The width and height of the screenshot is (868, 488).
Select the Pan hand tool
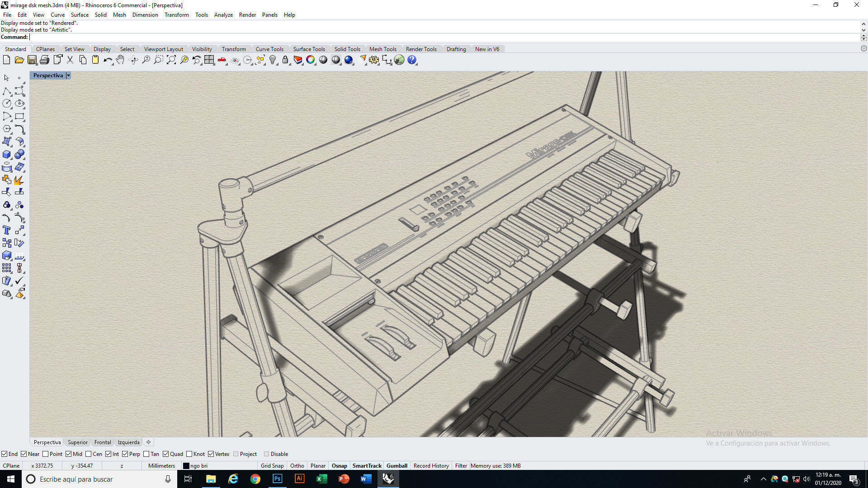point(120,60)
